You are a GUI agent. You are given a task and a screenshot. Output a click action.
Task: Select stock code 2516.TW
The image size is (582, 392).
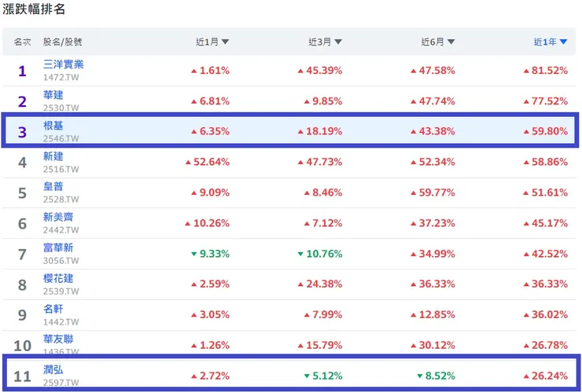pos(61,170)
